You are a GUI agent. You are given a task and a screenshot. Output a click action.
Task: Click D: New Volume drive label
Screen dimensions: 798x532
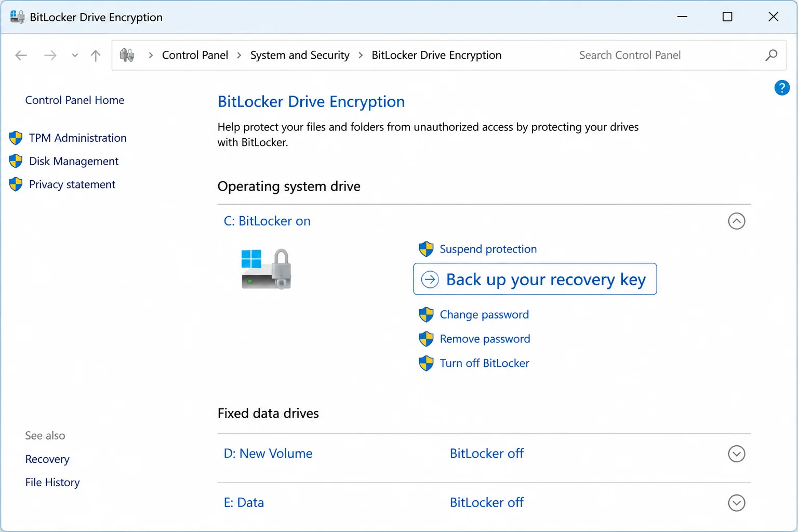(x=268, y=454)
